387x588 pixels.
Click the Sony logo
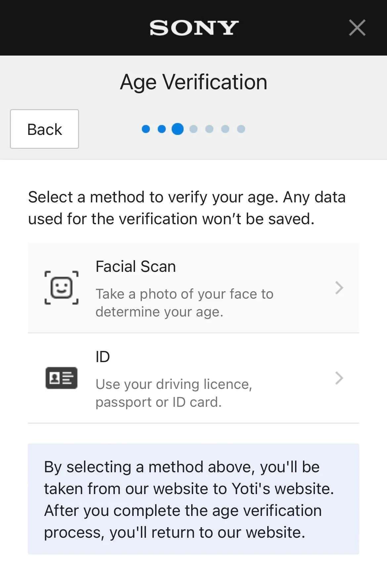tap(194, 28)
